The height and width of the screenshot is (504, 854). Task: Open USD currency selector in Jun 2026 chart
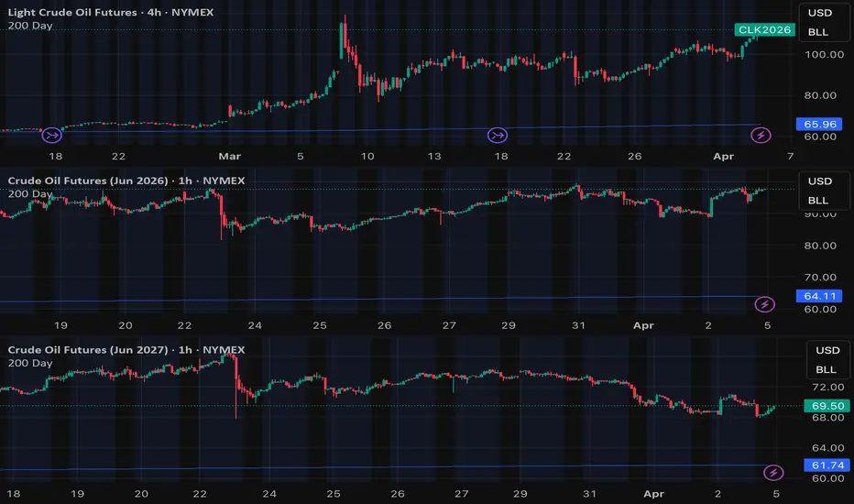pyautogui.click(x=820, y=181)
